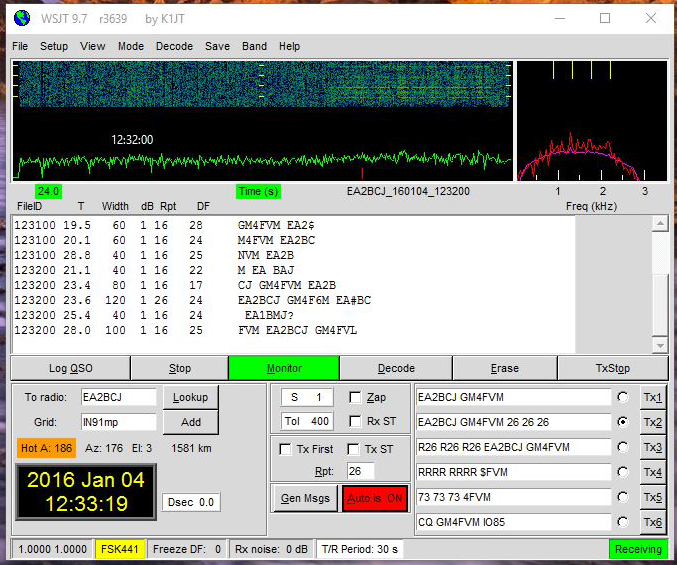Image resolution: width=677 pixels, height=565 pixels.
Task: Click the Tx6 send button
Action: pos(652,522)
